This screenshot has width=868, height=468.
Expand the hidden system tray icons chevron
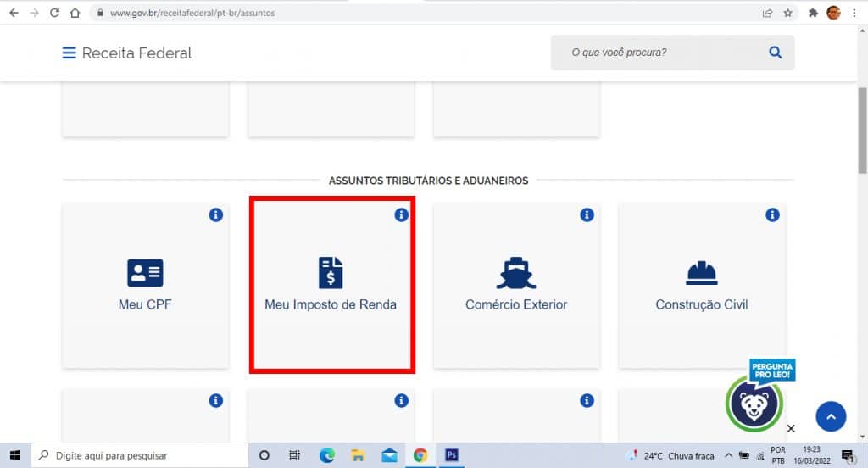tap(728, 455)
